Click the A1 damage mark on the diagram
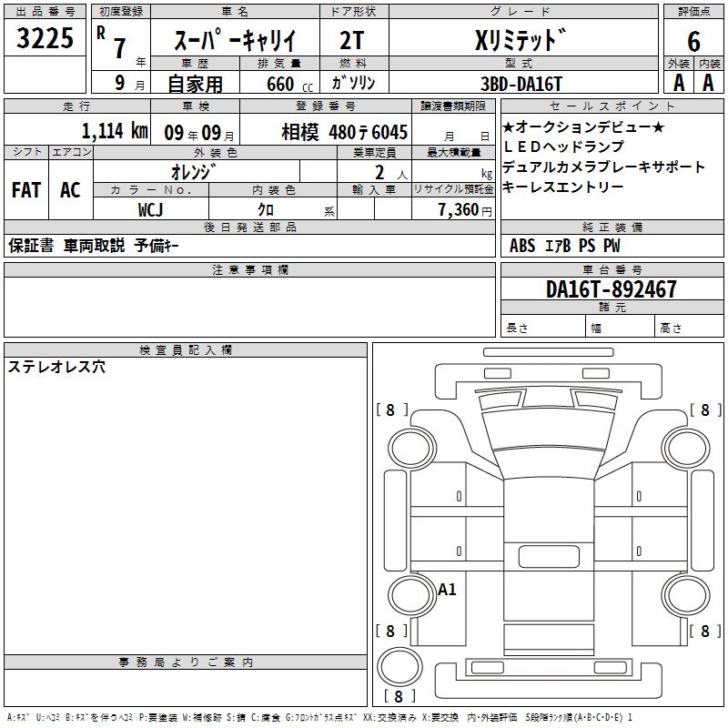 tap(448, 590)
